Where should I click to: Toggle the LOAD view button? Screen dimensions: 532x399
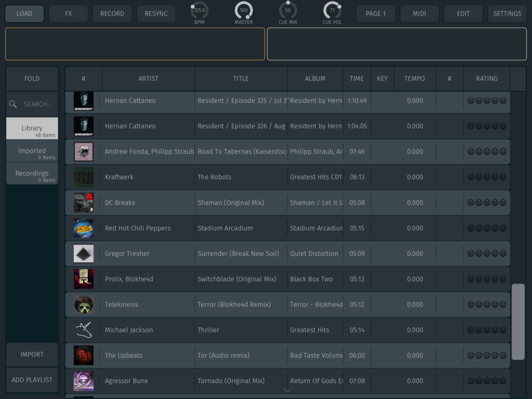[24, 14]
